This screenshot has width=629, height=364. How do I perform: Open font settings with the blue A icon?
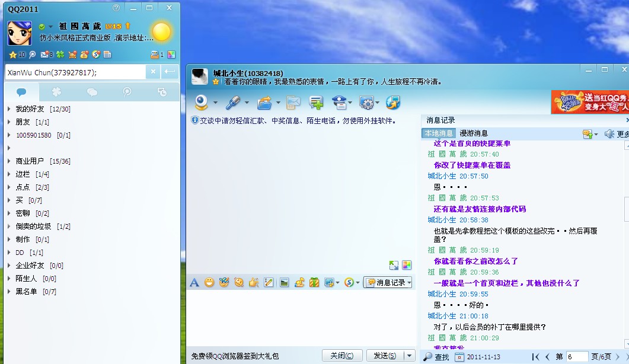click(194, 283)
